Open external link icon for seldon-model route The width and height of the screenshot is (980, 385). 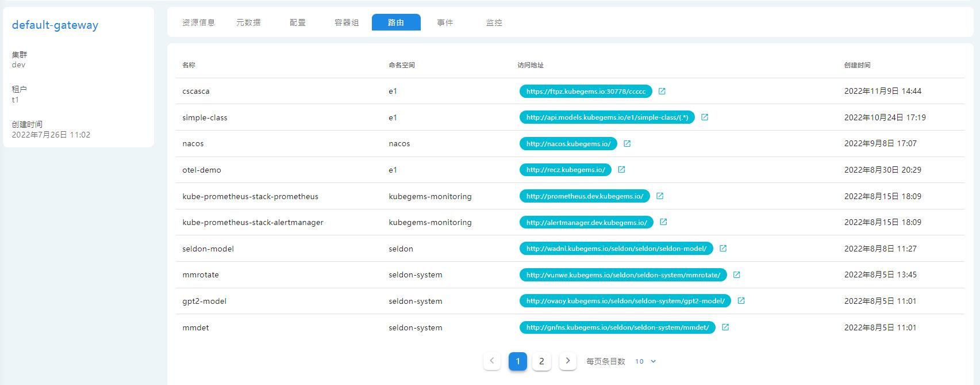click(723, 249)
